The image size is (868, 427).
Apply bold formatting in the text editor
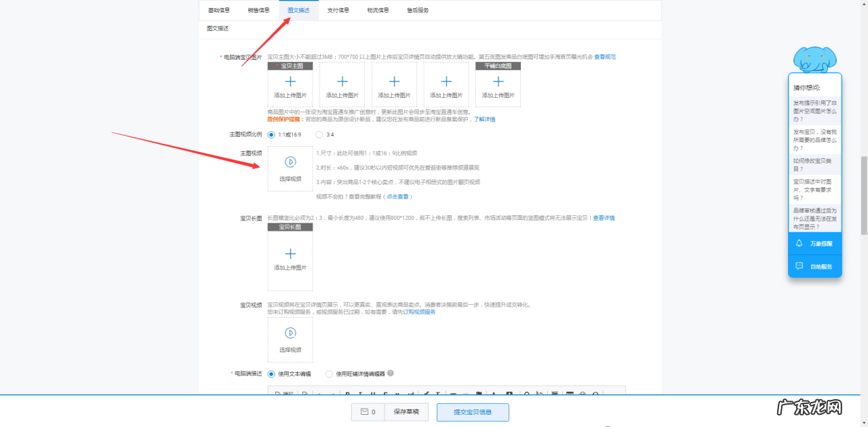[x=347, y=392]
